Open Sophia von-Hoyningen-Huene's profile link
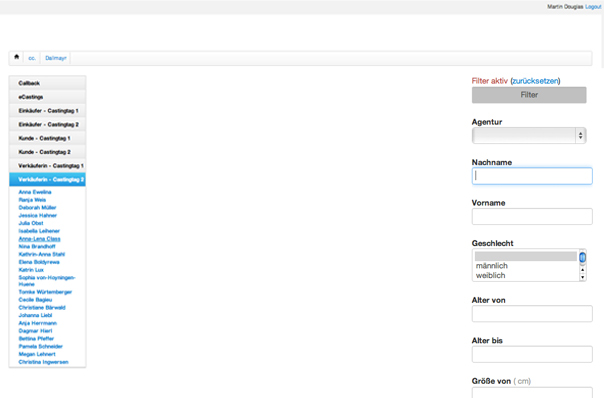The image size is (604, 398). coord(47,280)
